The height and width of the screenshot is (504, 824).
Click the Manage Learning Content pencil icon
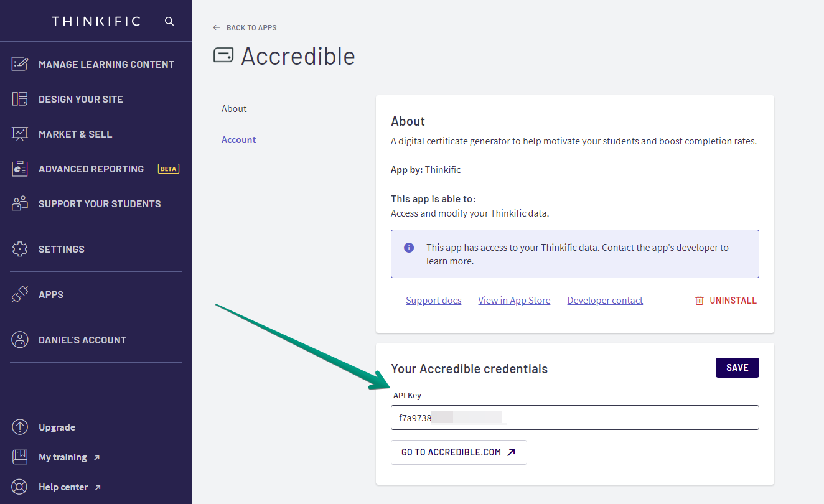(20, 64)
